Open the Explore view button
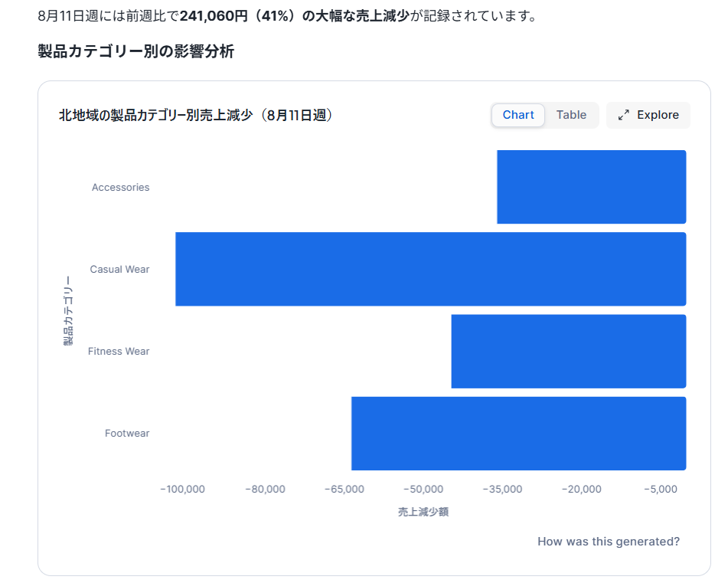 point(648,115)
